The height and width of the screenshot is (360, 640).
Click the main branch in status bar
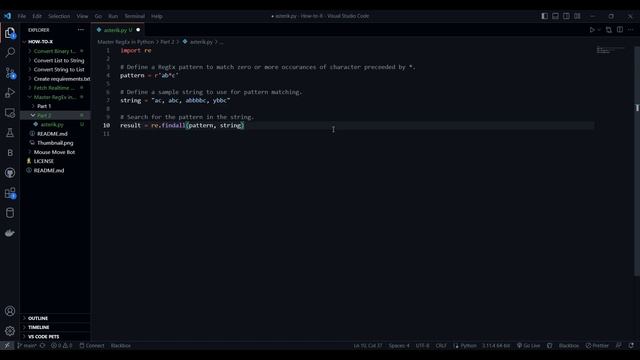click(27, 345)
